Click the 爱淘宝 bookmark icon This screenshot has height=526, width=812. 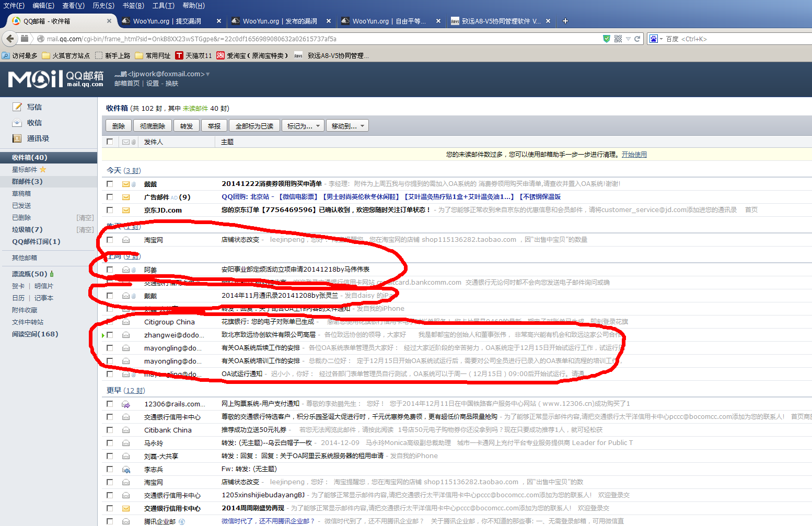[221, 55]
